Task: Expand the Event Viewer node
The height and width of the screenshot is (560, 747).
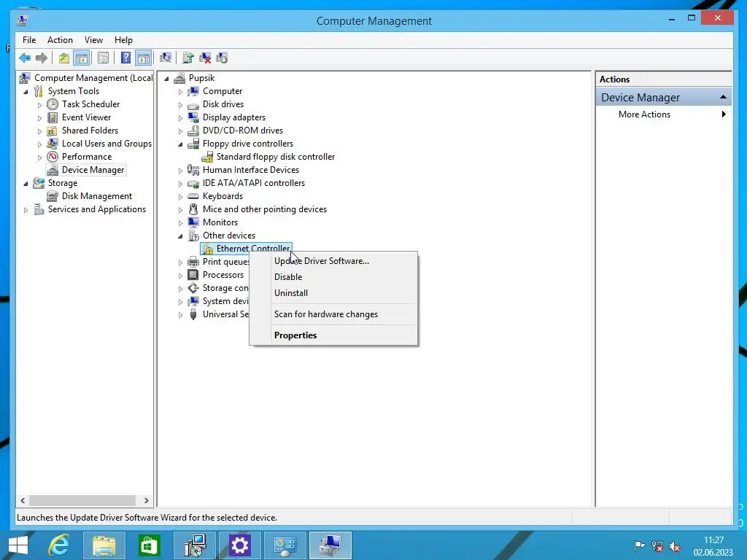Action: pyautogui.click(x=39, y=117)
